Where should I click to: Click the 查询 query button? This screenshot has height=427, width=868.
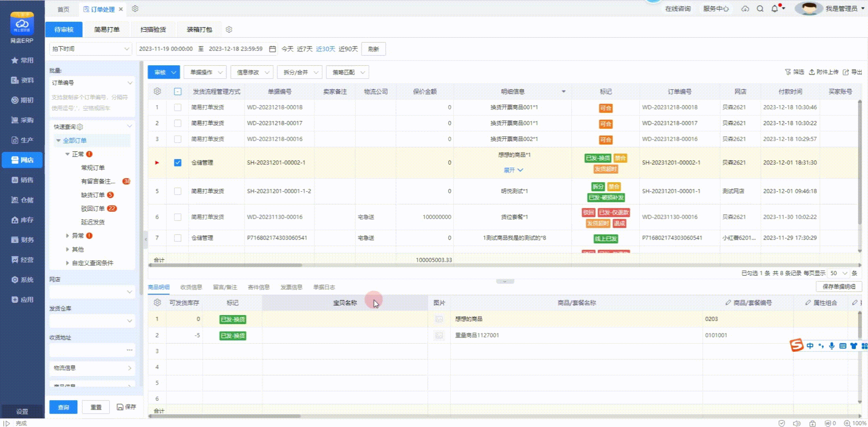63,407
